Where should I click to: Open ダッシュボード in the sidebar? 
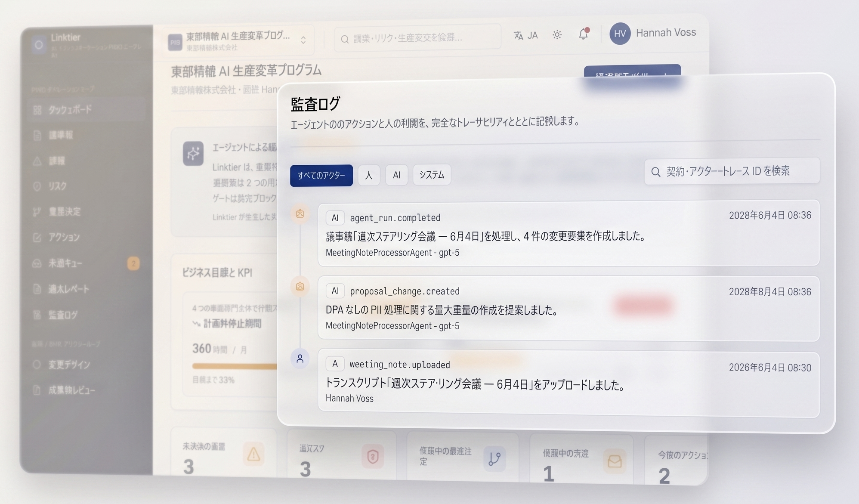click(x=86, y=110)
